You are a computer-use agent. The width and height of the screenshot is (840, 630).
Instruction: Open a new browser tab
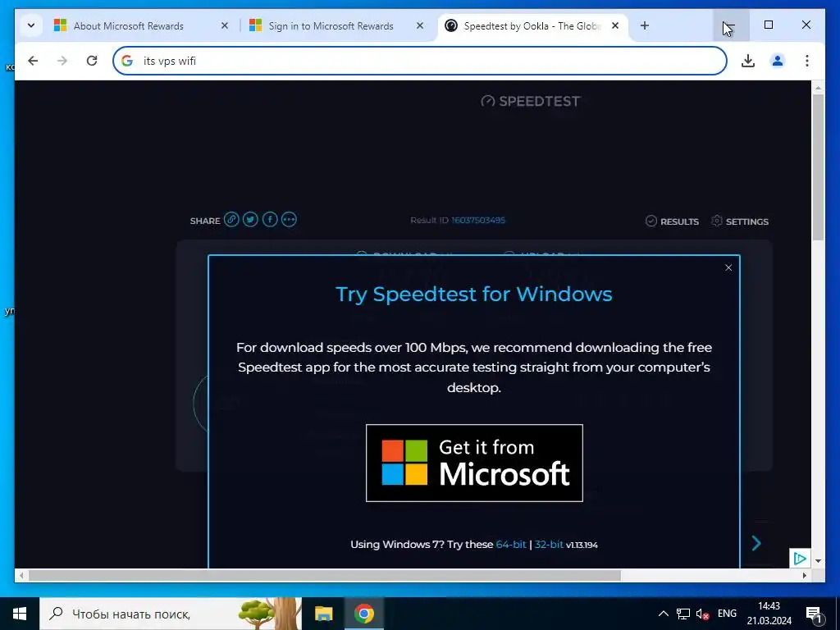point(645,25)
